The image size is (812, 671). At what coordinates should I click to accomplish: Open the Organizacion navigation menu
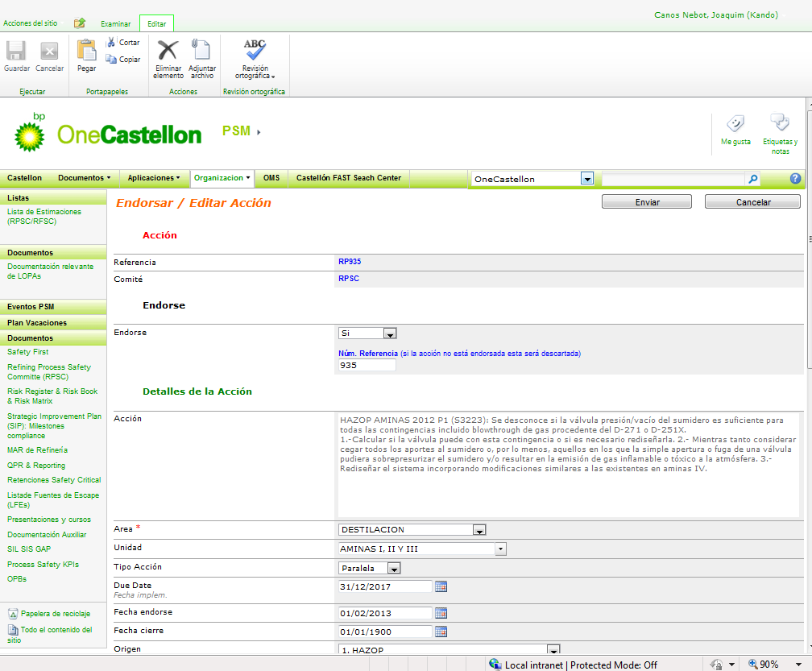pyautogui.click(x=222, y=178)
